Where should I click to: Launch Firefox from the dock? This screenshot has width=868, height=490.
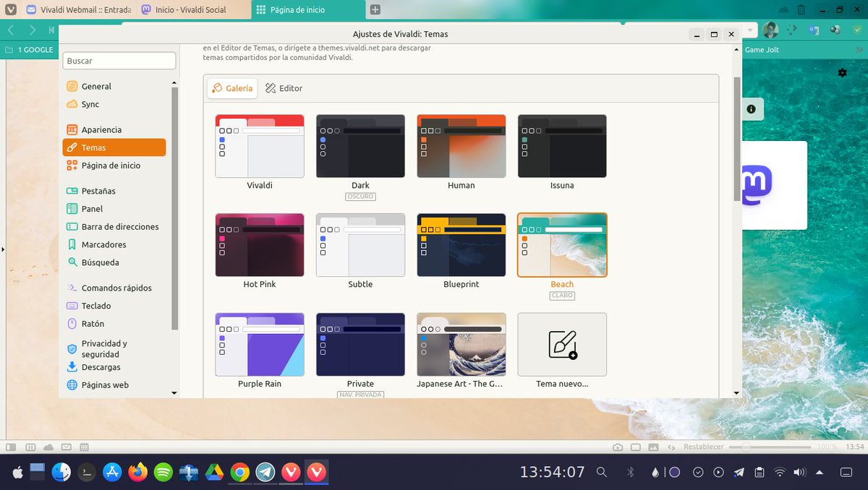coord(137,472)
